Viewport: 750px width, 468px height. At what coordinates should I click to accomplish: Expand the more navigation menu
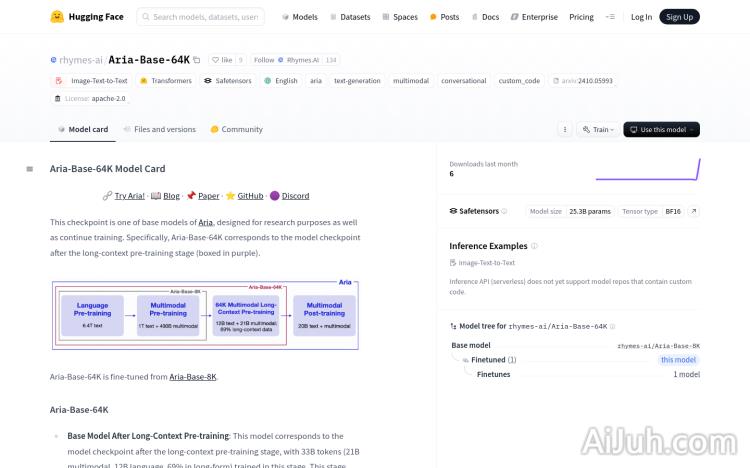pyautogui.click(x=611, y=17)
